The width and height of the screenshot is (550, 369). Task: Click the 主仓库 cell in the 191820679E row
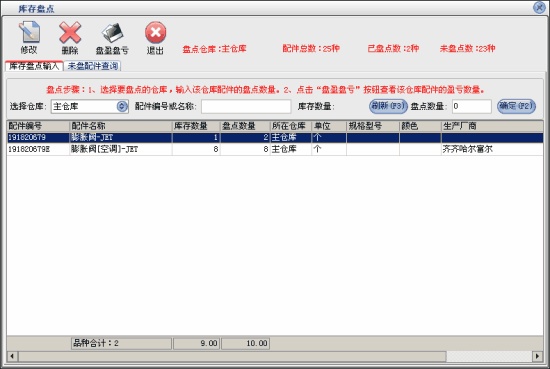[290, 149]
